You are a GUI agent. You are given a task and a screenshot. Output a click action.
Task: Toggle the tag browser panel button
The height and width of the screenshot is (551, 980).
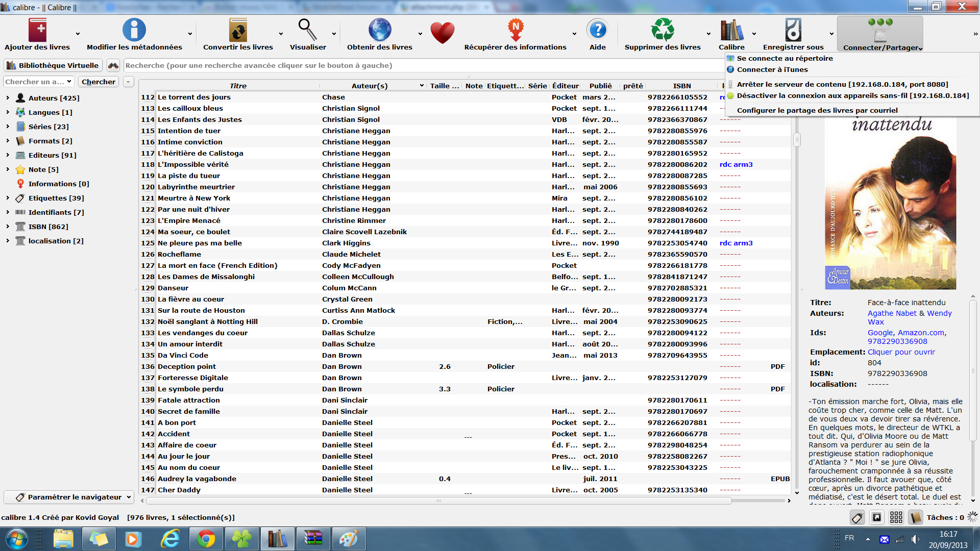pyautogui.click(x=857, y=518)
